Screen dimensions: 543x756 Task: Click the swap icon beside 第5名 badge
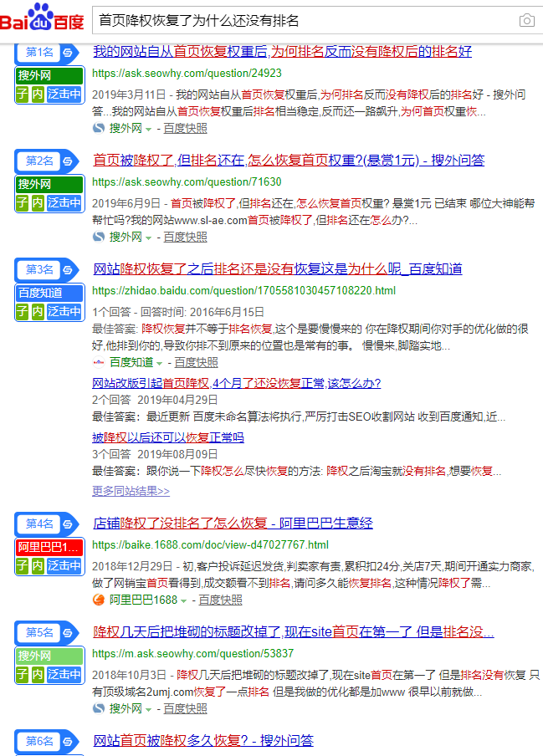point(68,632)
